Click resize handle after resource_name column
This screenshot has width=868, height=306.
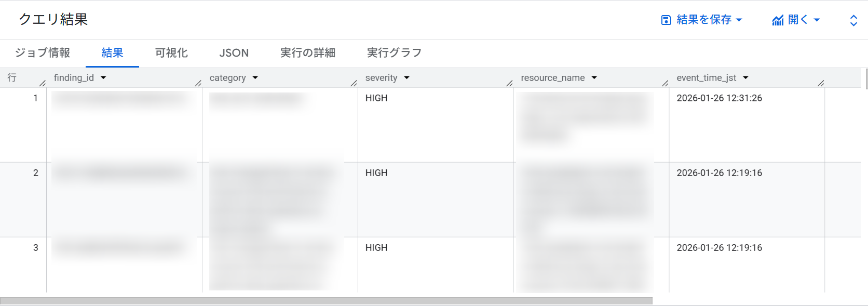click(x=665, y=83)
